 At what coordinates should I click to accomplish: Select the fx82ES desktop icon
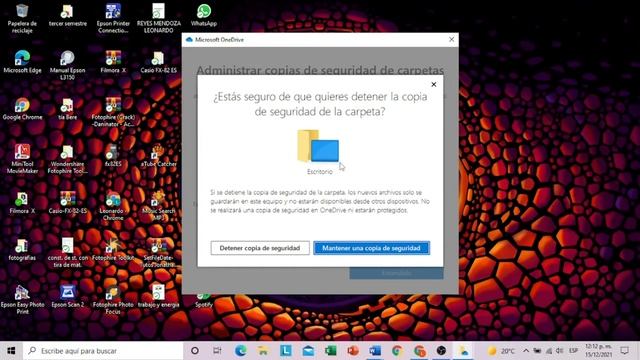[113, 156]
